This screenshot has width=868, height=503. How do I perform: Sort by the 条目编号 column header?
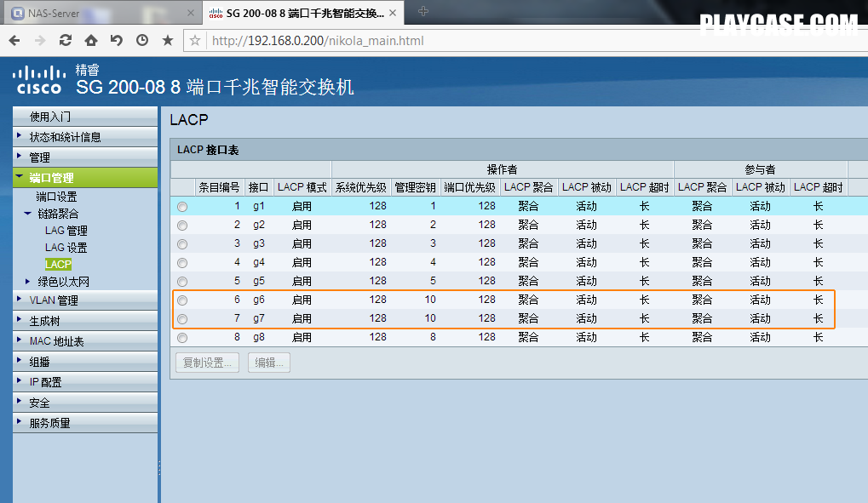(220, 187)
